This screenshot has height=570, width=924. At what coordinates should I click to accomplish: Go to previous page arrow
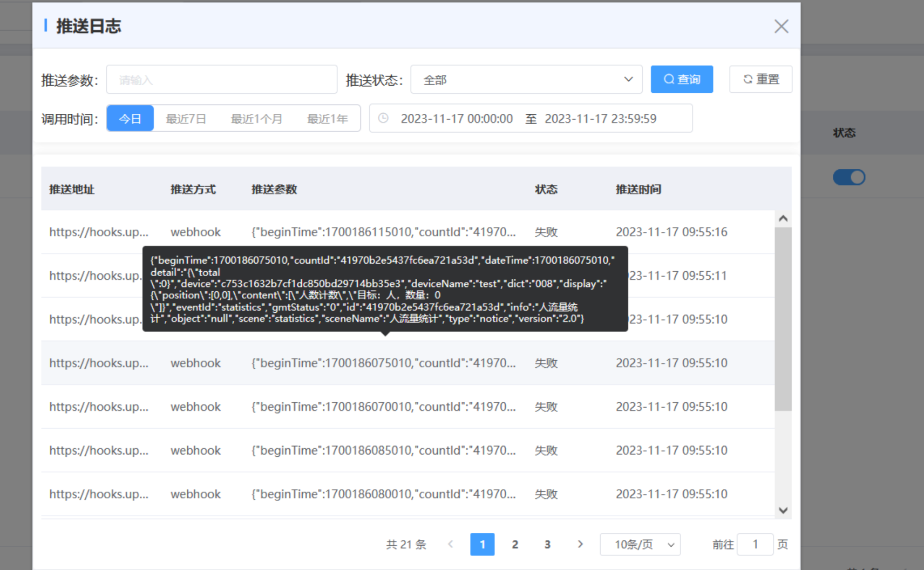[451, 544]
